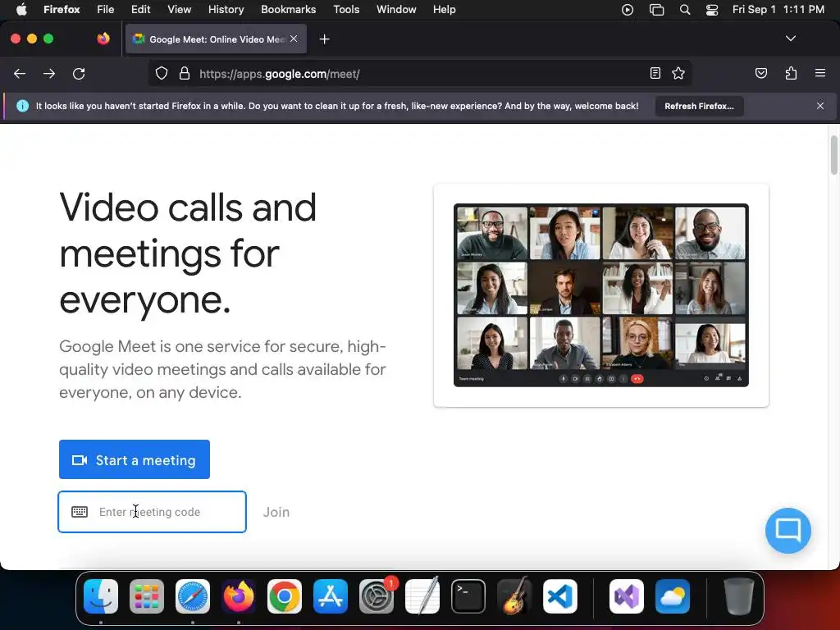
Task: Open Firefox icon in the dock
Action: (x=239, y=596)
